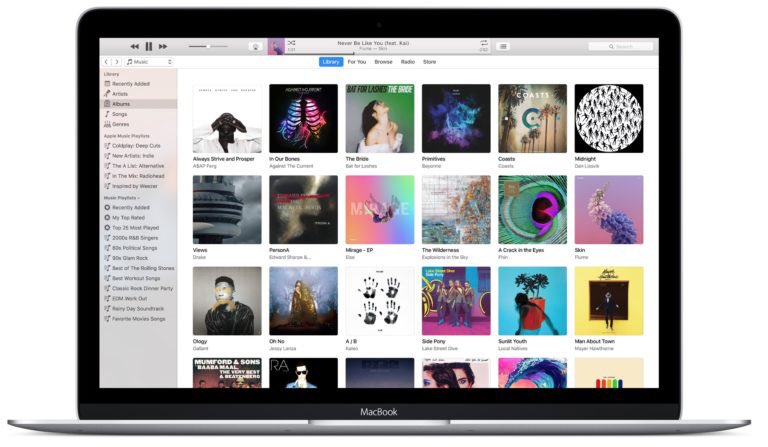The height and width of the screenshot is (447, 768).
Task: Click the Search field
Action: [621, 47]
